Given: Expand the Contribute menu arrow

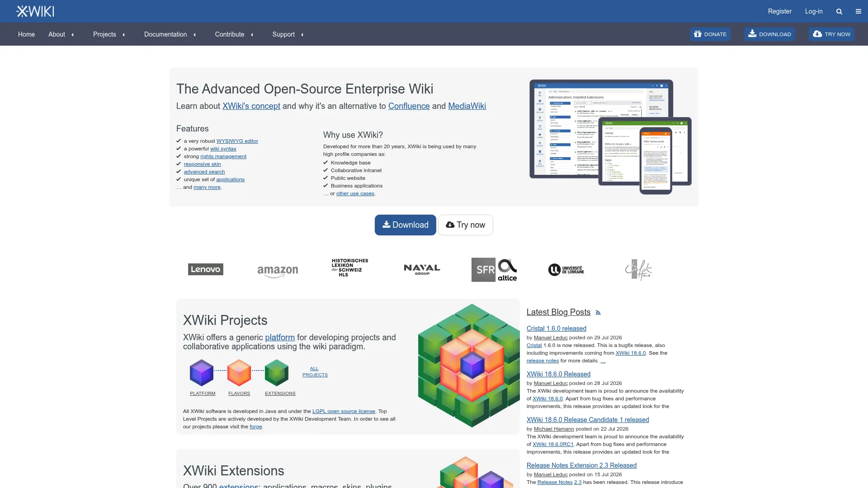Looking at the screenshot, I should click(x=252, y=35).
